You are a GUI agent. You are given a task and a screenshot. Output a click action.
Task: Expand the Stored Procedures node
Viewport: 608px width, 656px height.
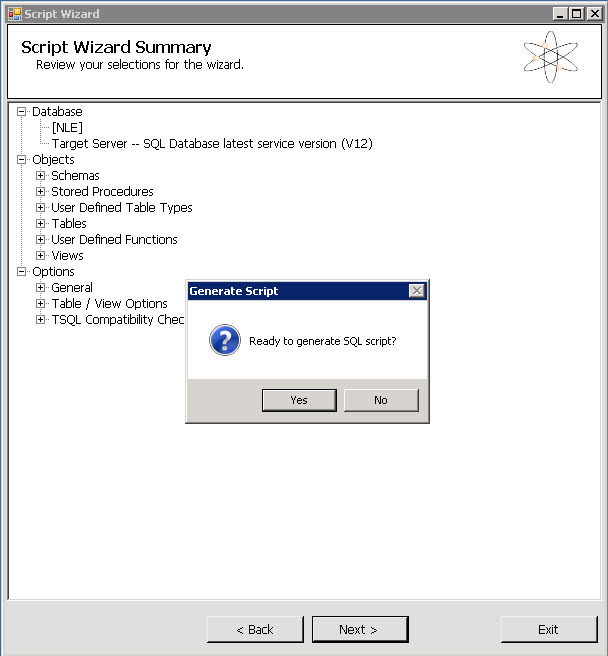pos(41,192)
